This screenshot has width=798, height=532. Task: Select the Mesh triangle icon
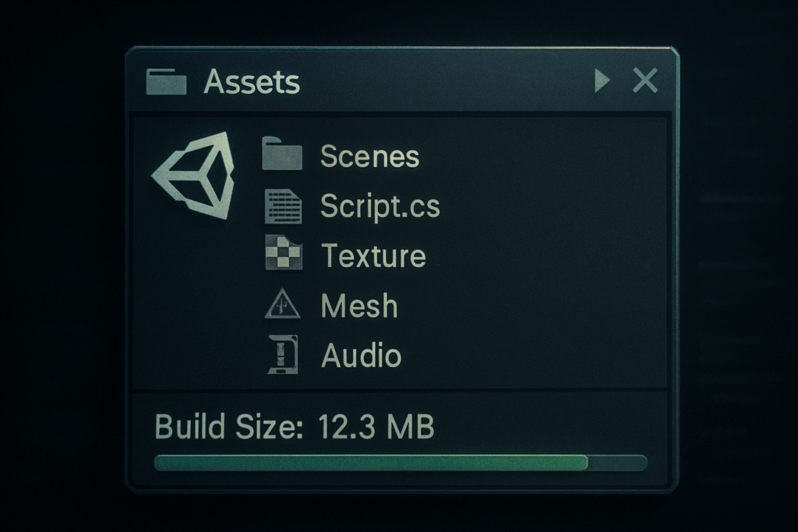point(282,305)
